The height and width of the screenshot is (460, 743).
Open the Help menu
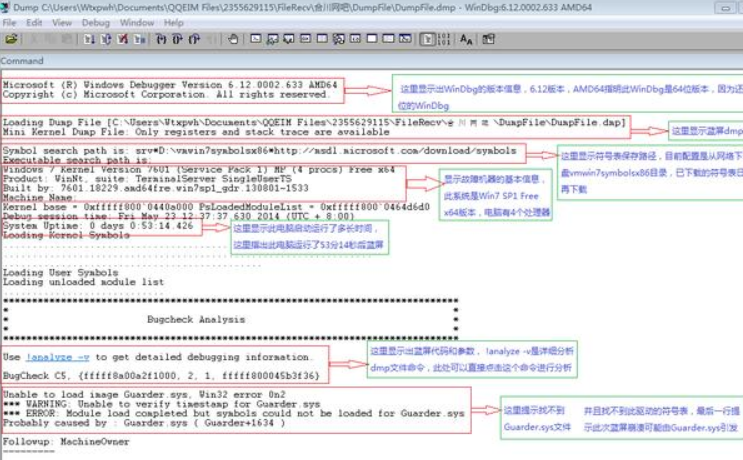pyautogui.click(x=174, y=22)
